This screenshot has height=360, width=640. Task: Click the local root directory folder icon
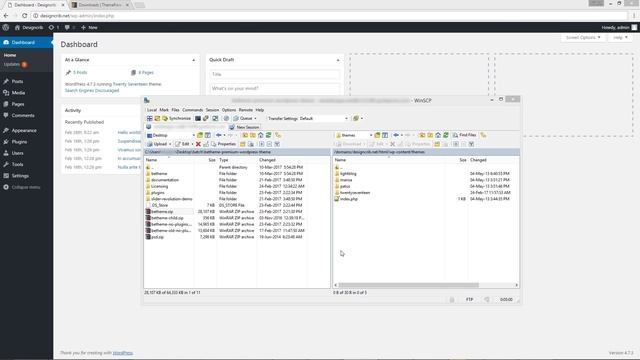[253, 135]
